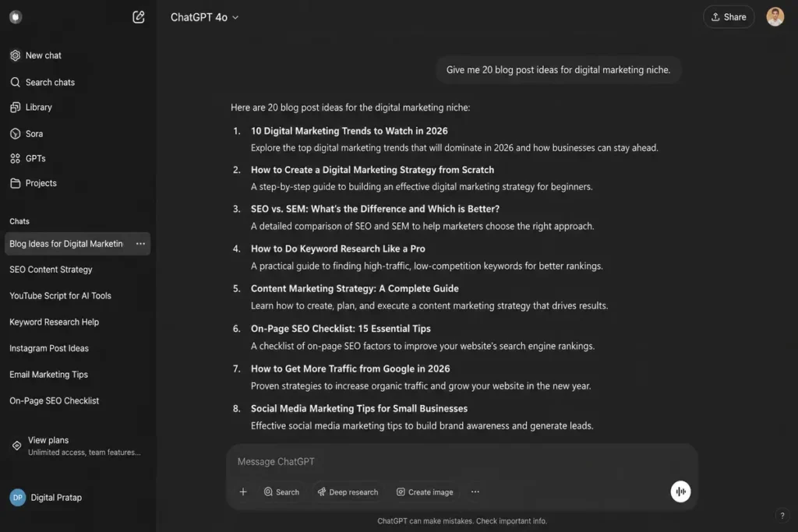The width and height of the screenshot is (798, 532).
Task: Expand the ChatGPT 4o model dropdown
Action: click(x=205, y=17)
